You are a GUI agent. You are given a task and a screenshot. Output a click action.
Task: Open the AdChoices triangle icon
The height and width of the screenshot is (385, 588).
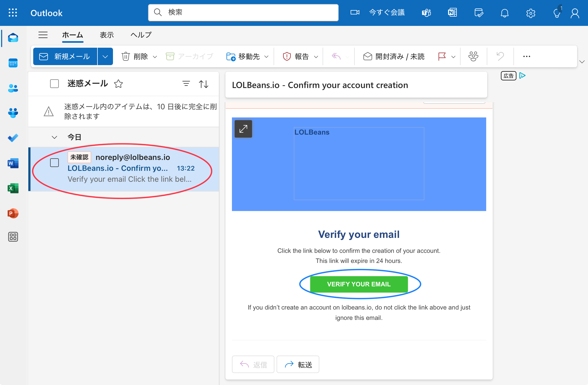tap(522, 75)
